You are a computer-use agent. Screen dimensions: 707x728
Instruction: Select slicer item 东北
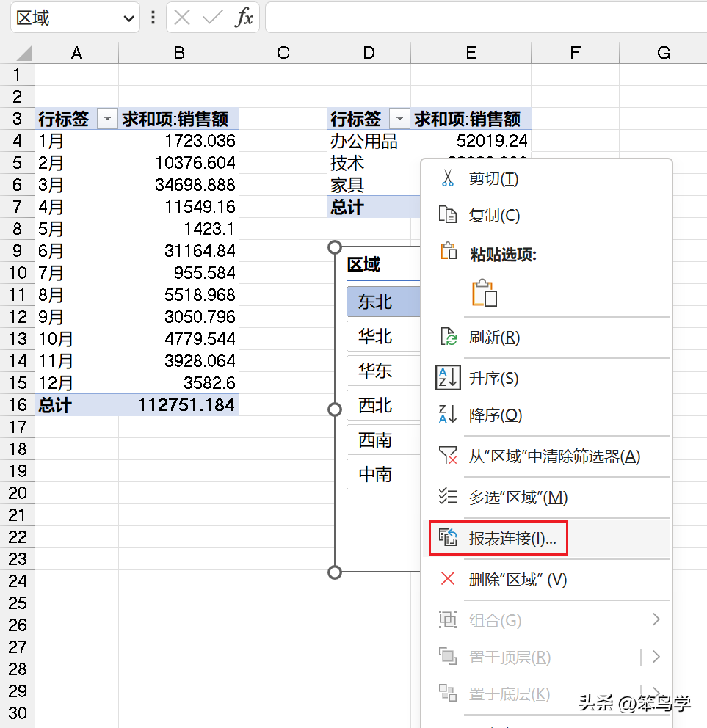point(383,302)
